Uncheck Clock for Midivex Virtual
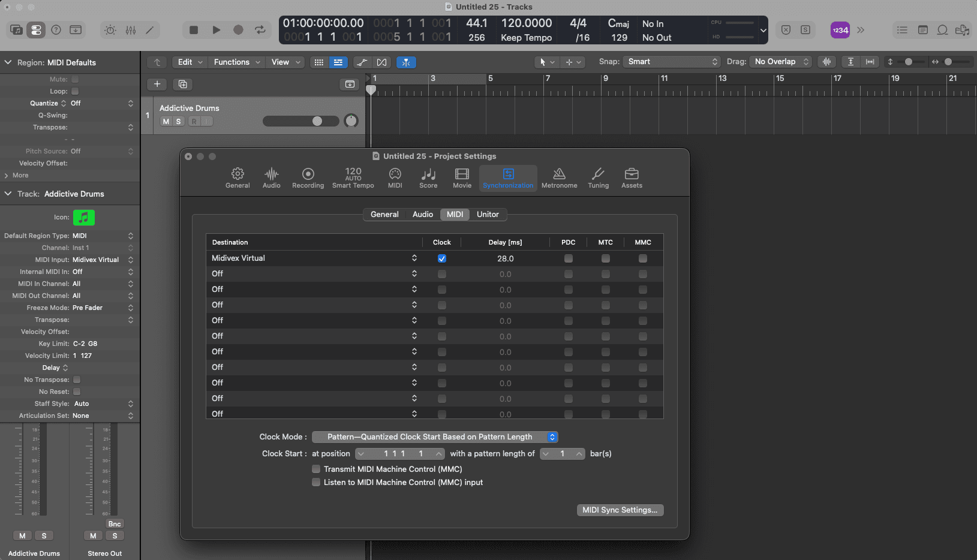 click(442, 258)
